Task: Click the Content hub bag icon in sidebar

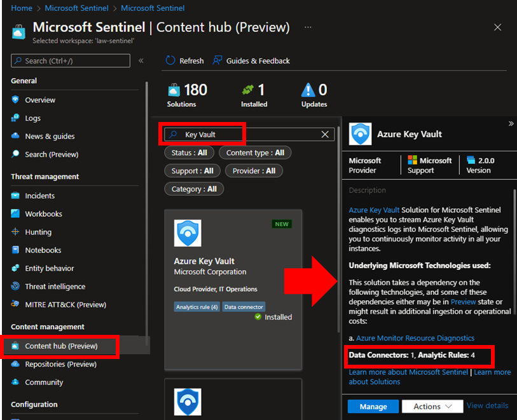Action: pyautogui.click(x=15, y=346)
